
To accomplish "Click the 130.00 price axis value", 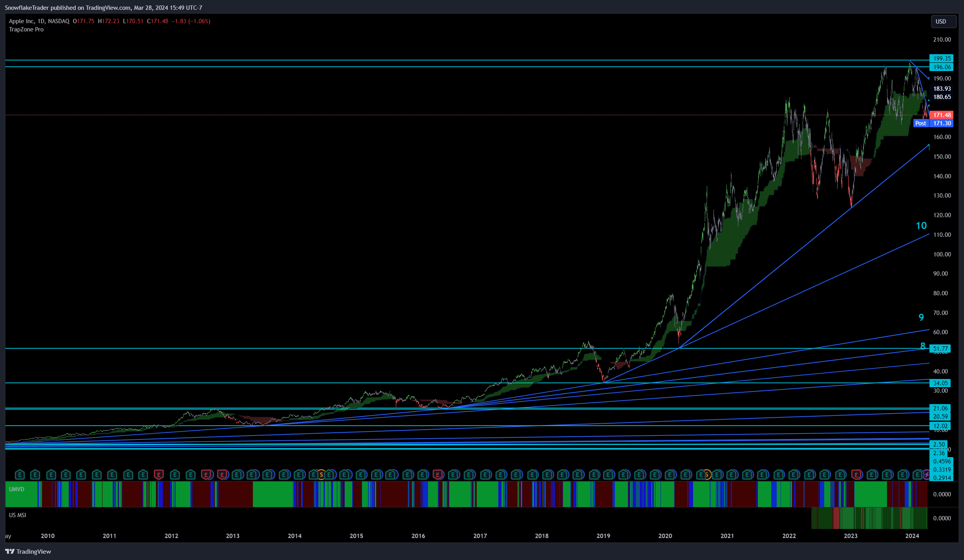I will [x=942, y=196].
